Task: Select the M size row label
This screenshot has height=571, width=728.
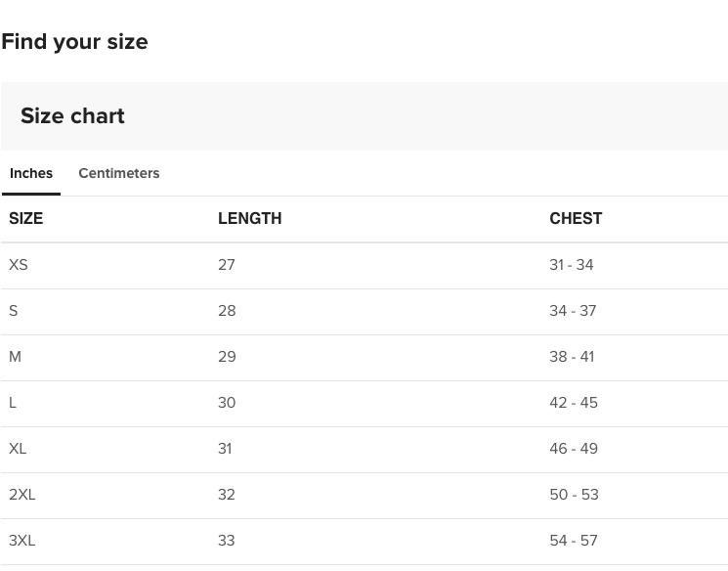Action: pyautogui.click(x=15, y=357)
